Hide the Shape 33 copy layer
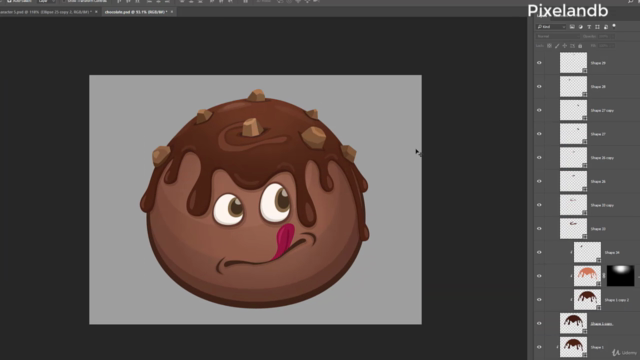 pos(539,205)
